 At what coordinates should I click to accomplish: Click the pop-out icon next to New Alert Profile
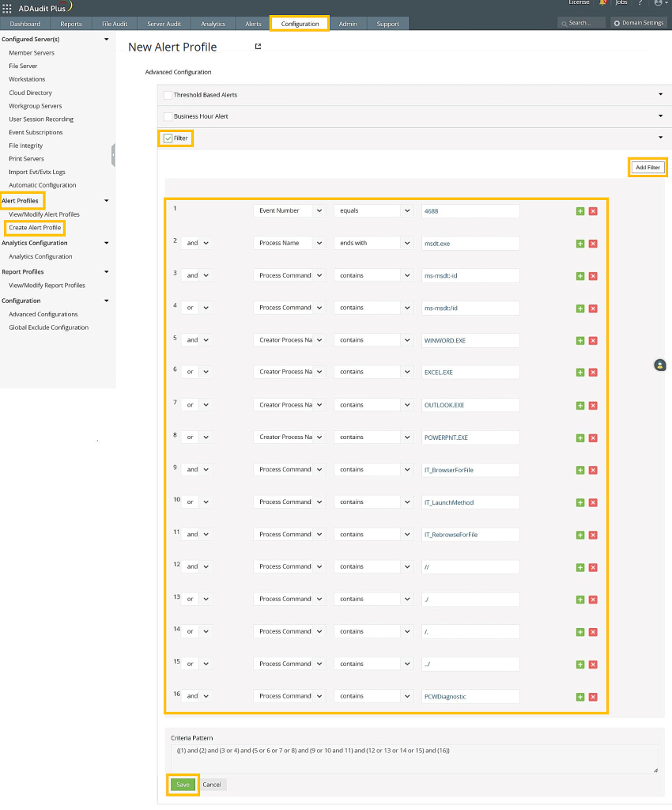258,47
